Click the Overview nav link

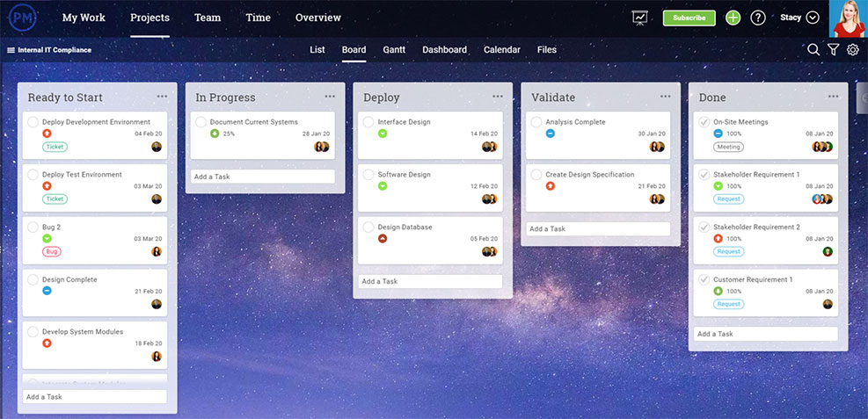pyautogui.click(x=318, y=18)
